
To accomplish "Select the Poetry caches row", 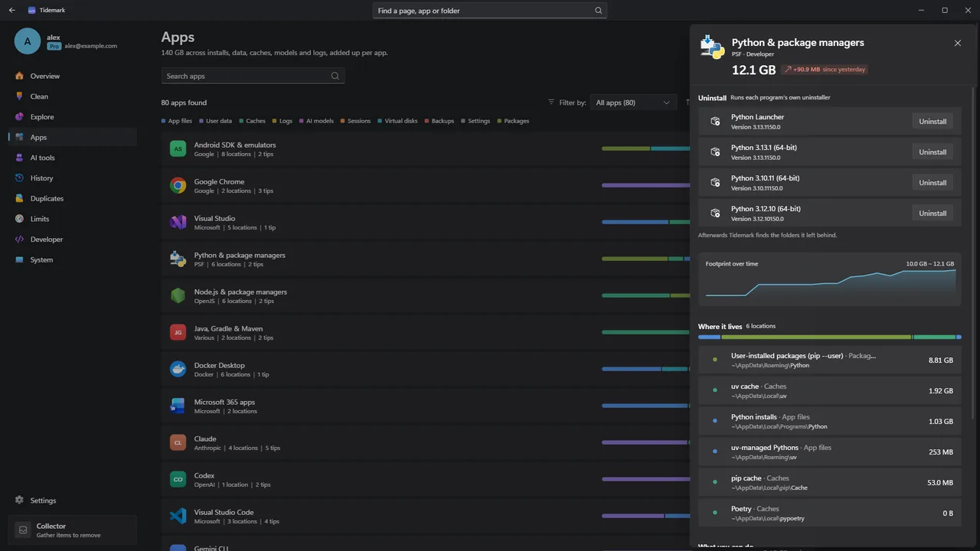I will coord(830,514).
